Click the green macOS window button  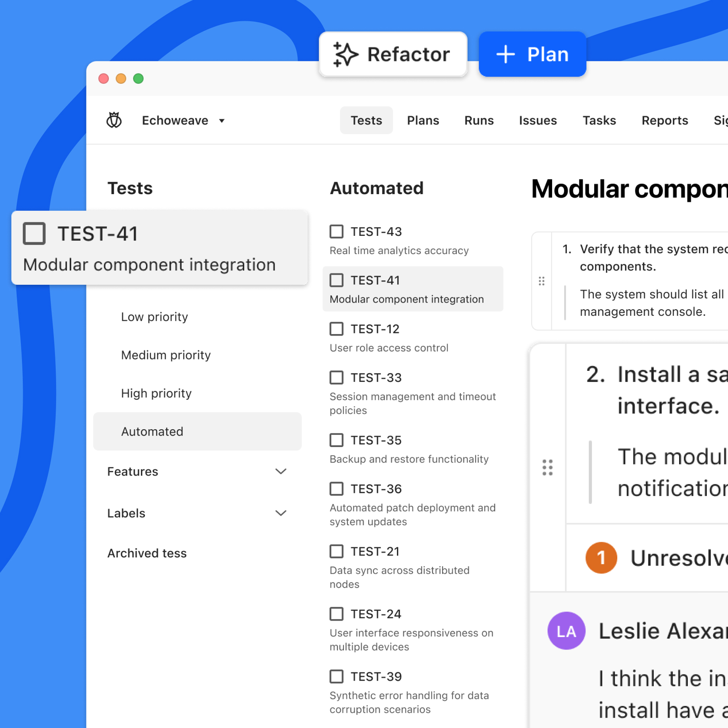point(138,78)
